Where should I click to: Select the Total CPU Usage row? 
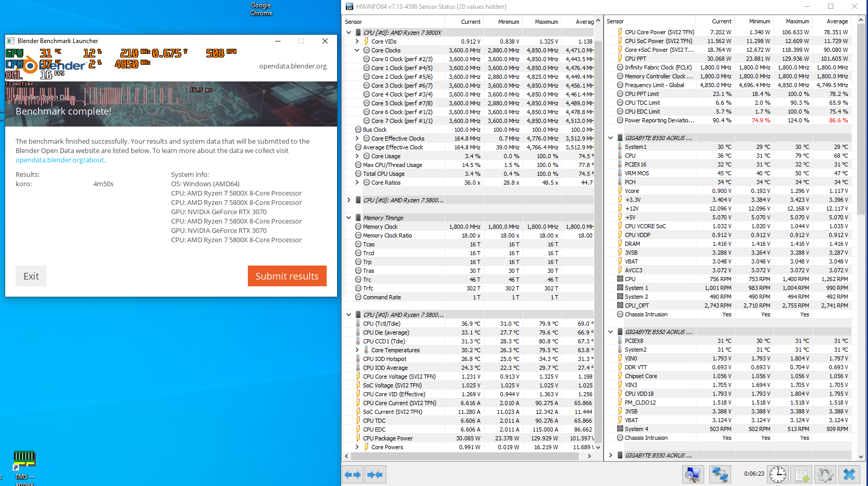coord(468,174)
